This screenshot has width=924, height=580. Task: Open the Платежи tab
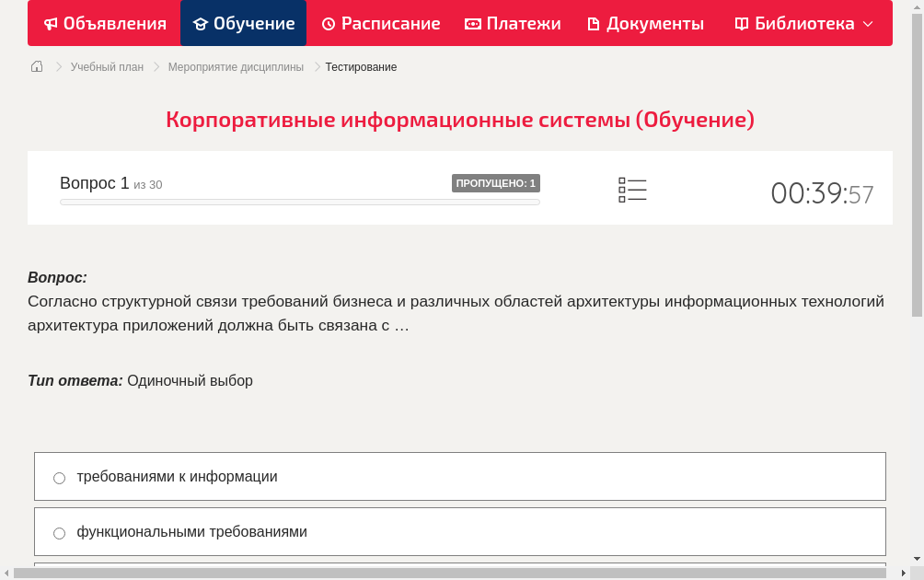(x=512, y=24)
